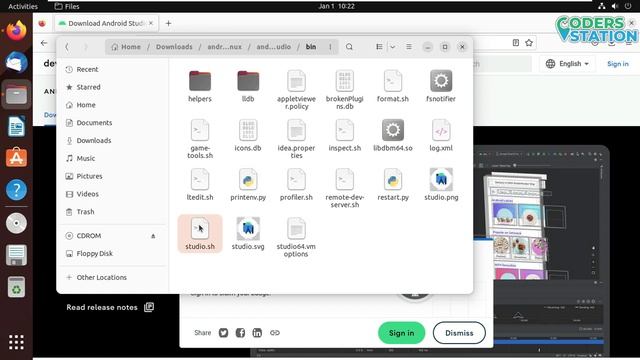Select the remote-dev-server.sh script
The height and width of the screenshot is (360, 640).
(x=344, y=188)
